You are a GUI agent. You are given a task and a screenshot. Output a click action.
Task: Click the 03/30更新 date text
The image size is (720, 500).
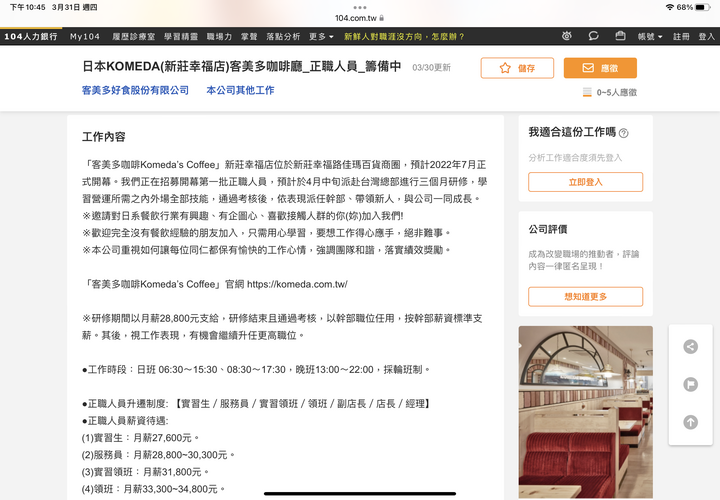pos(431,68)
